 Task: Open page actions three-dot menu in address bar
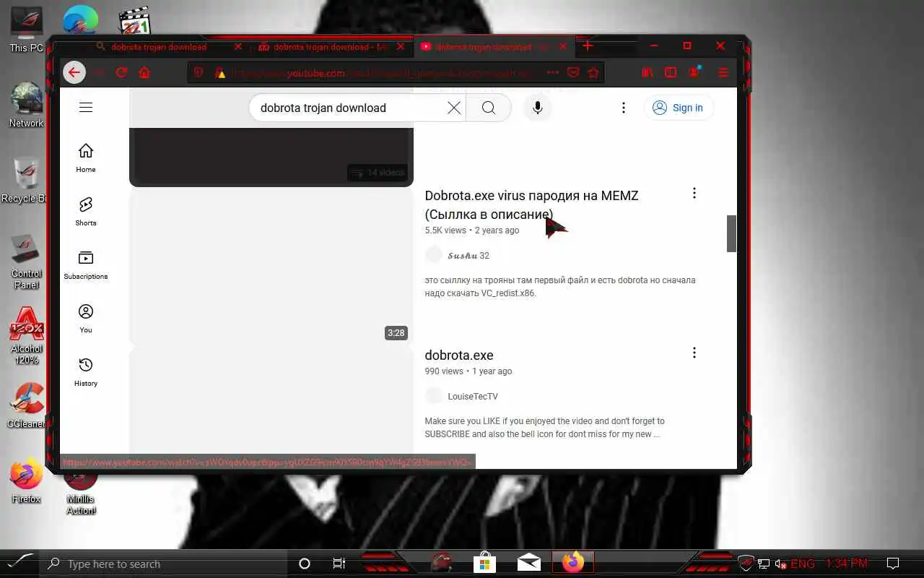tap(552, 72)
